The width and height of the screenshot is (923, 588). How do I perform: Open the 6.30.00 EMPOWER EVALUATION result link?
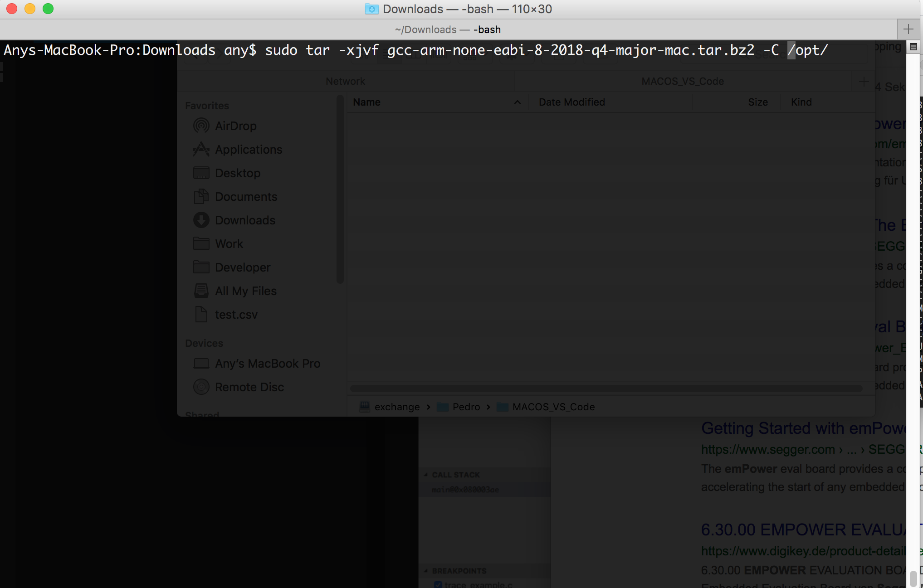pyautogui.click(x=802, y=530)
